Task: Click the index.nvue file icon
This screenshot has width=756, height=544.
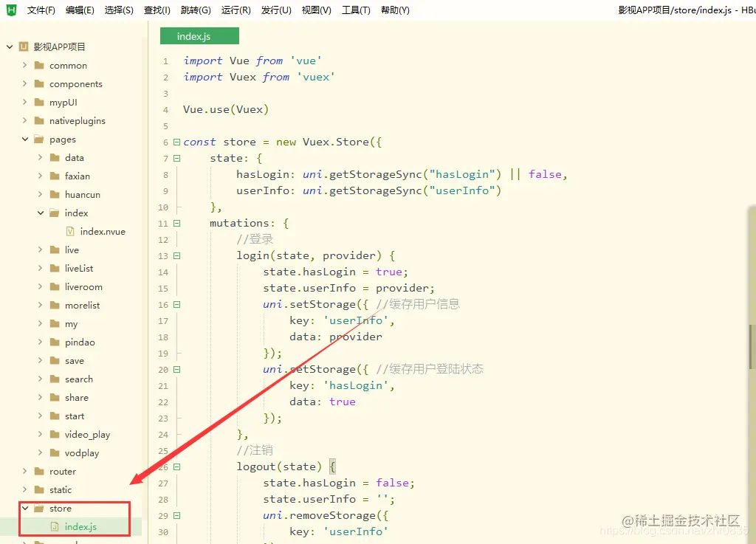Action: point(70,231)
